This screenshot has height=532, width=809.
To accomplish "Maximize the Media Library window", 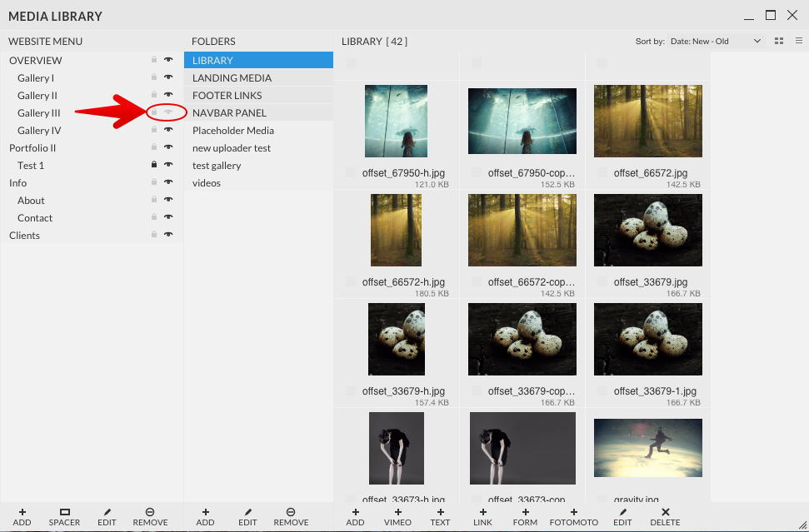I will pos(771,15).
